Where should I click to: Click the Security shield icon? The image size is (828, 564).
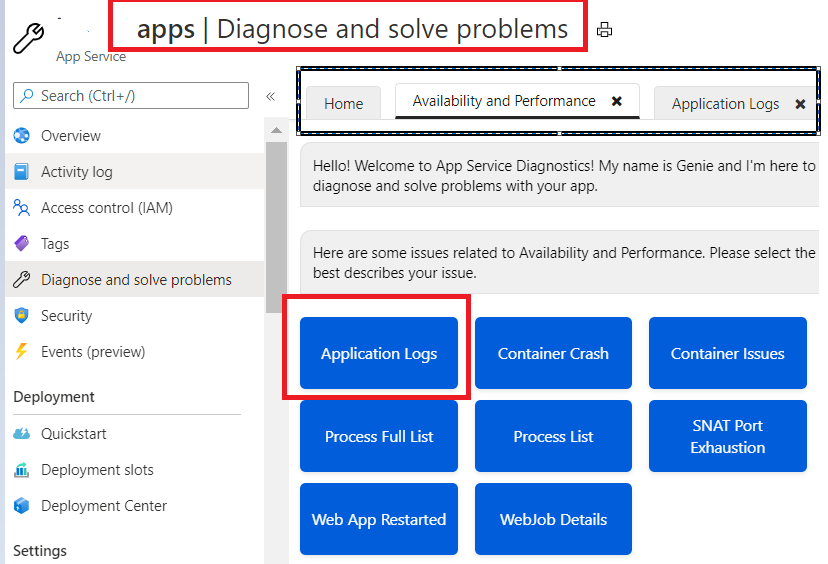pyautogui.click(x=22, y=315)
